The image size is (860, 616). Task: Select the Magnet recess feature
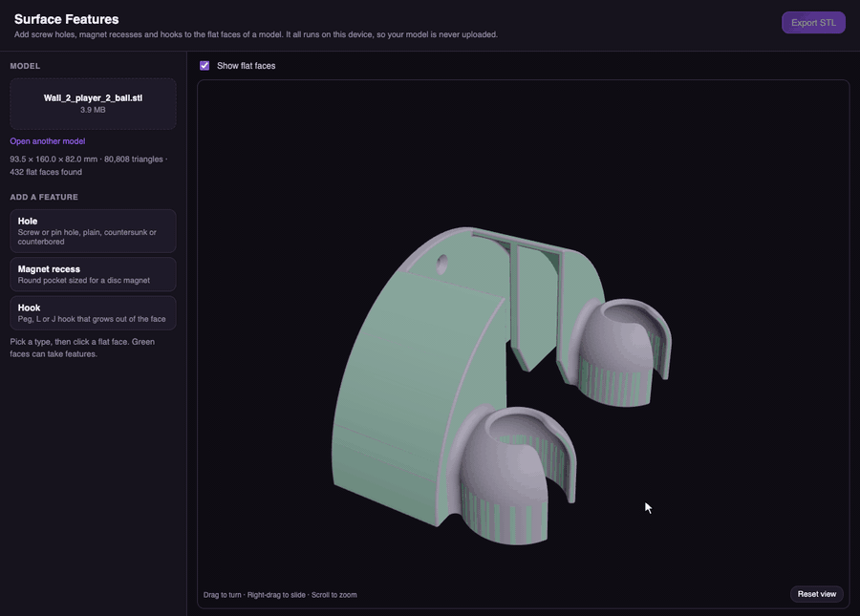(93, 274)
